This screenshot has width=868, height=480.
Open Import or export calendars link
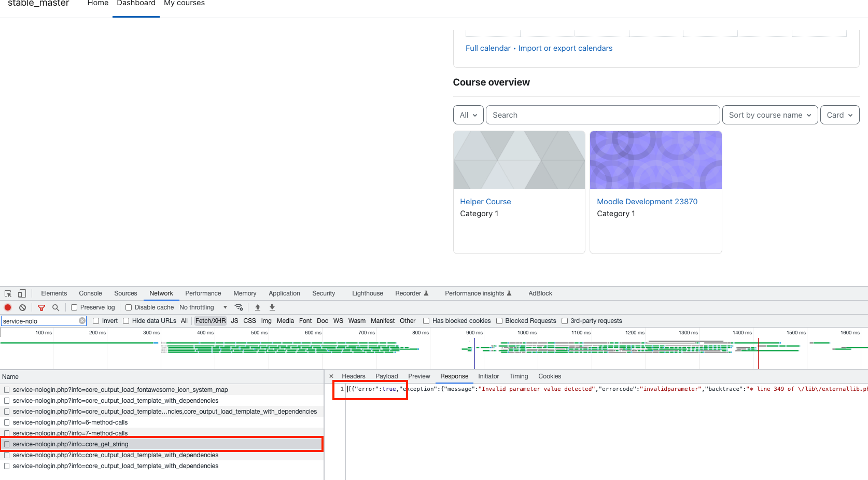click(x=565, y=48)
